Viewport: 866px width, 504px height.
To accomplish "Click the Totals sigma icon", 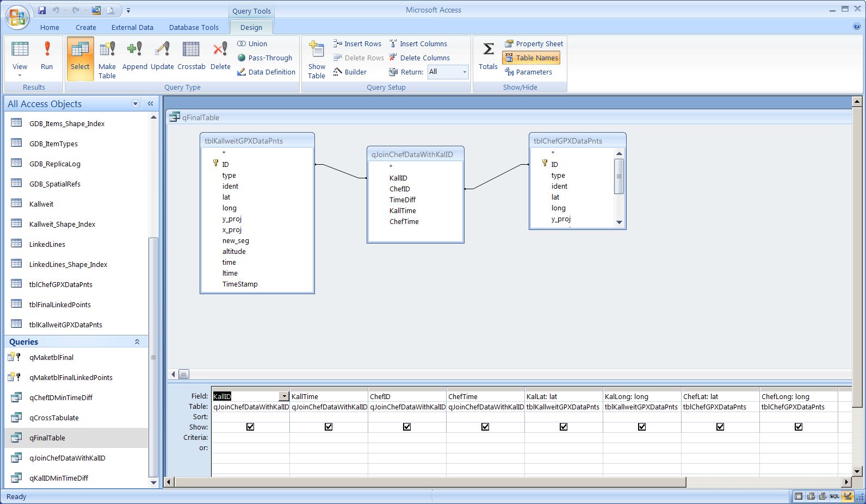I will [488, 57].
